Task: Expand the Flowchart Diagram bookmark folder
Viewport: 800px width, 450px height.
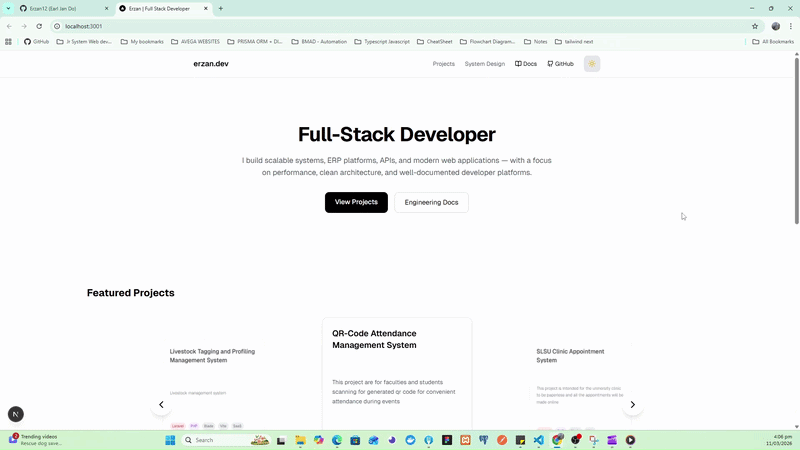Action: pos(488,42)
